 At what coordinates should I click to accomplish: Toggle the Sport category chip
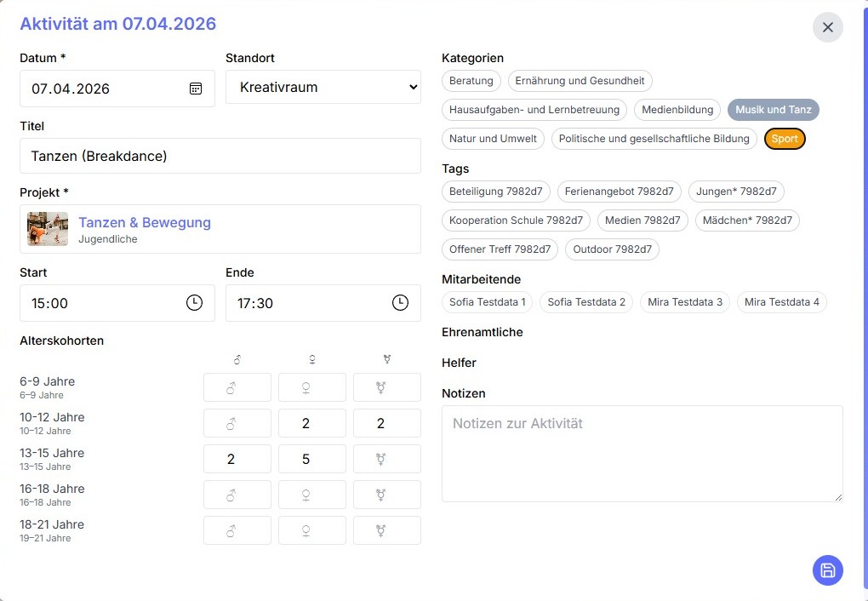click(x=784, y=139)
